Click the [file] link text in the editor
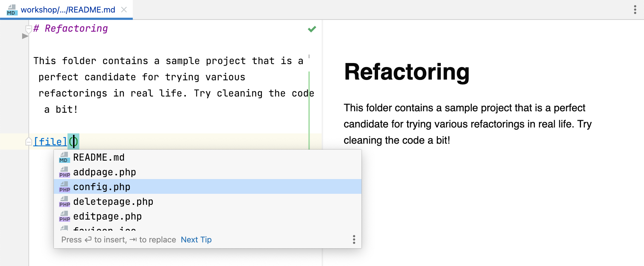644x266 pixels. click(50, 141)
